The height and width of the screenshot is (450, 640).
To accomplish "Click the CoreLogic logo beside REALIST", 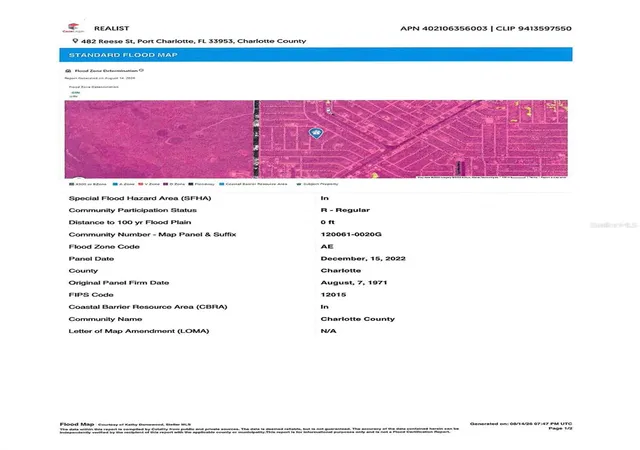I will pos(73,28).
